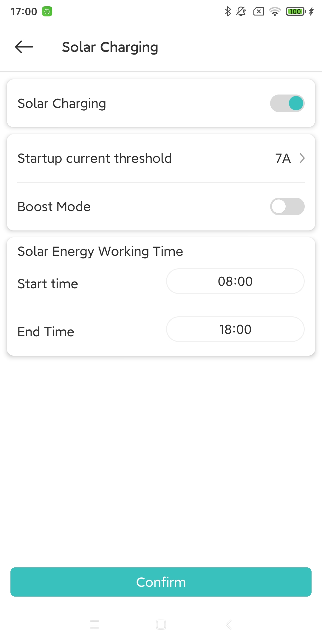
Task: Go back using the header arrow
Action: [24, 47]
